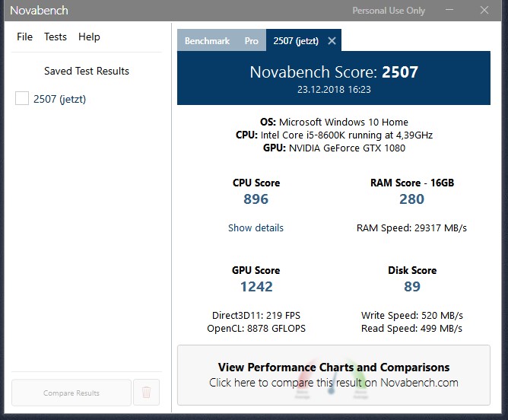This screenshot has width=508, height=420.
Task: Click the GPU Score value 1242
Action: (x=256, y=287)
